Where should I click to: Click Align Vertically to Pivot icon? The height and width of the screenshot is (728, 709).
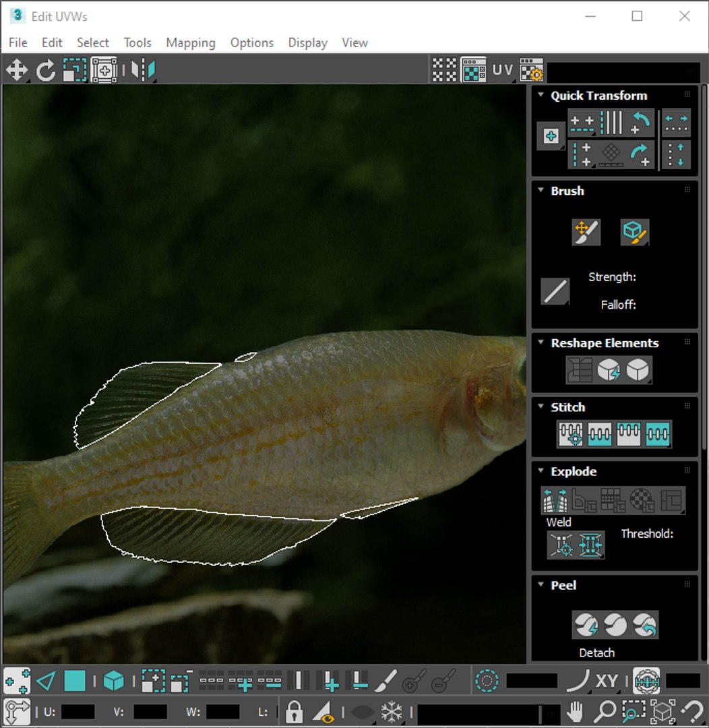tap(582, 154)
